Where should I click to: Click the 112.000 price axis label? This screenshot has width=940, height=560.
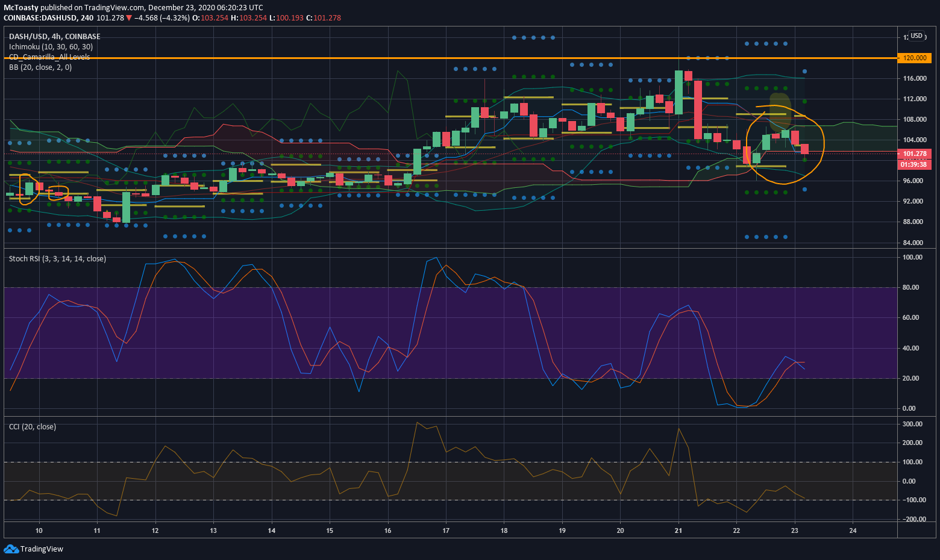coord(915,99)
